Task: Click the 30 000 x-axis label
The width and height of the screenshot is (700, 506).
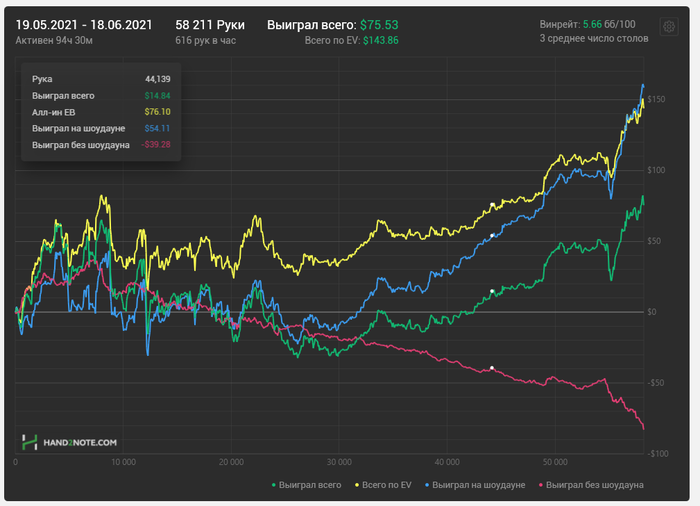Action: pyautogui.click(x=339, y=462)
